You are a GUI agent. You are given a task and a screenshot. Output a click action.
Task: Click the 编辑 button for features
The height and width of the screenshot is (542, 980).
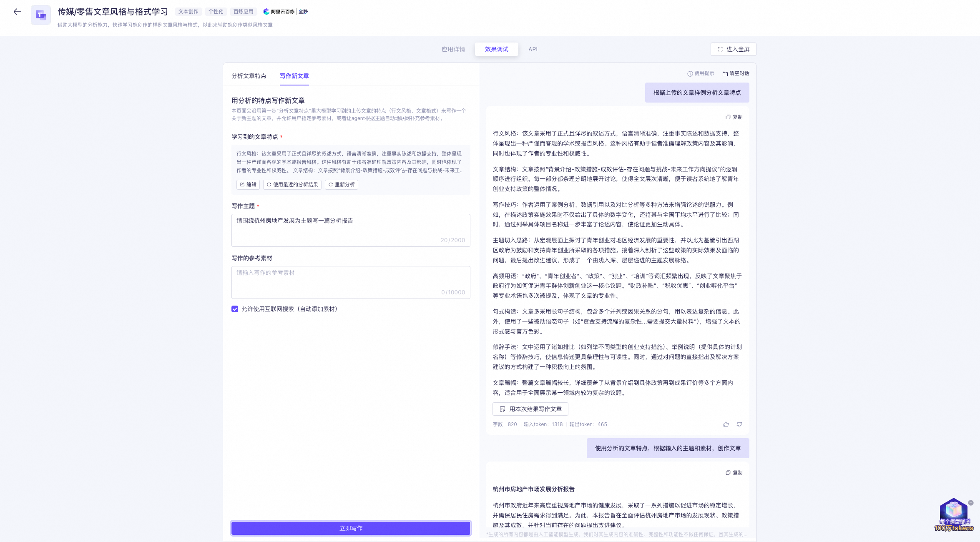pyautogui.click(x=248, y=185)
